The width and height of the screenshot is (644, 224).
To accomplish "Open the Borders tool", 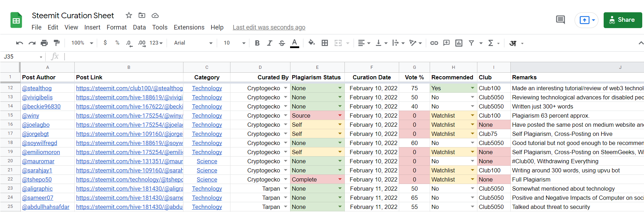I will (325, 43).
